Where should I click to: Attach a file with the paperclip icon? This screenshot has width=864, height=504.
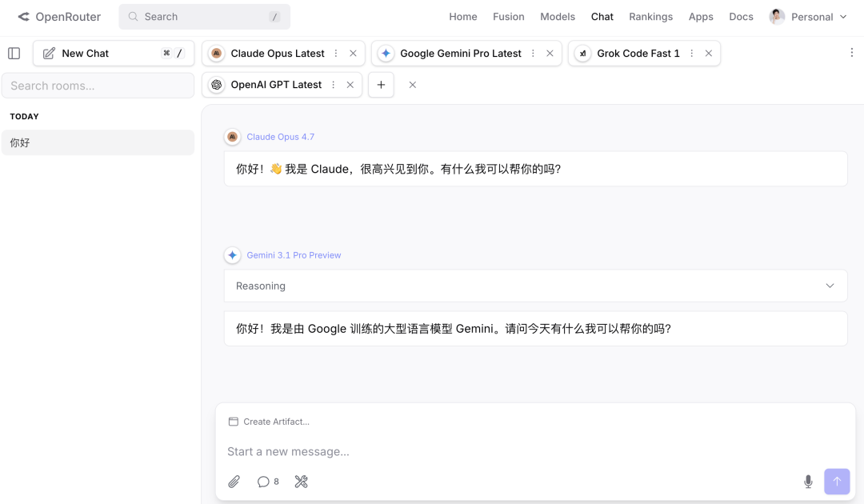pyautogui.click(x=234, y=482)
